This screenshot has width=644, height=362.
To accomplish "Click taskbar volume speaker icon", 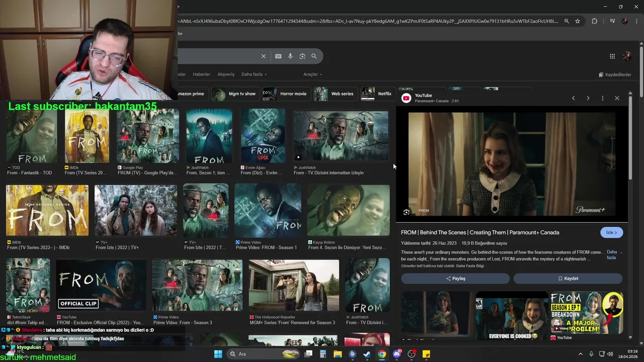I will tap(610, 354).
